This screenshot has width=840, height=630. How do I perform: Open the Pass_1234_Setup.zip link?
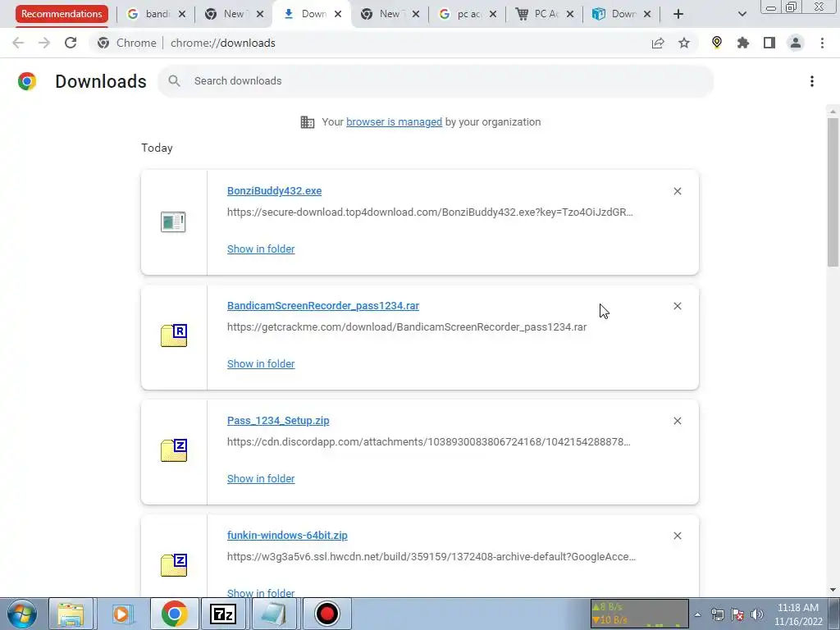pos(278,421)
